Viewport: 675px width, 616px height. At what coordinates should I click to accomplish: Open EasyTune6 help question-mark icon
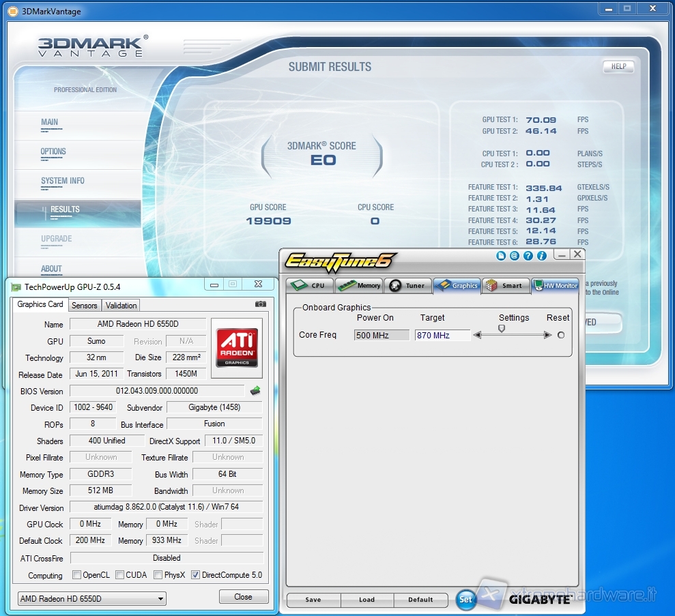click(x=528, y=256)
